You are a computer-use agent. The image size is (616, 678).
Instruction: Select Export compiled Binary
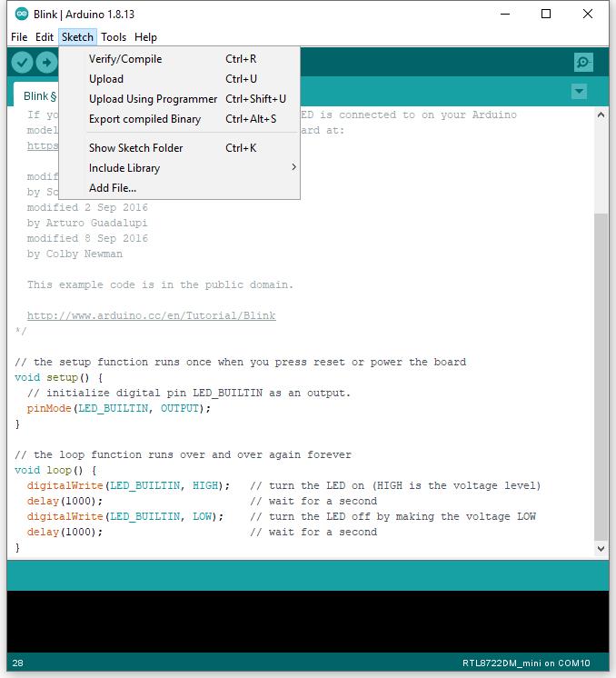click(179, 119)
